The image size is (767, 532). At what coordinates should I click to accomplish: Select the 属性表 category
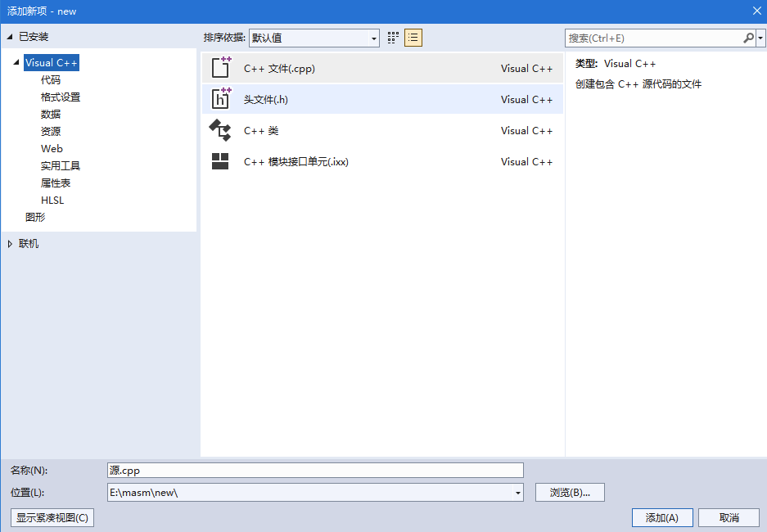pos(56,183)
